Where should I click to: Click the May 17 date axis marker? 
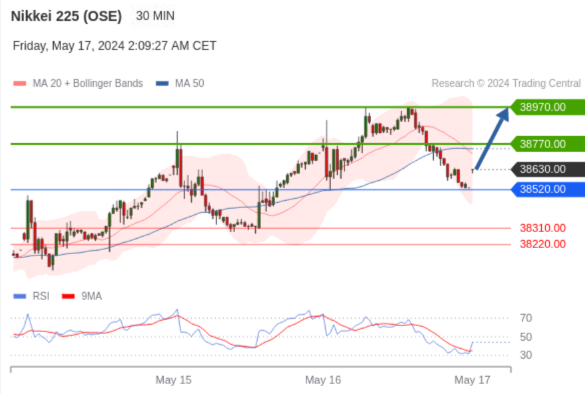472,380
